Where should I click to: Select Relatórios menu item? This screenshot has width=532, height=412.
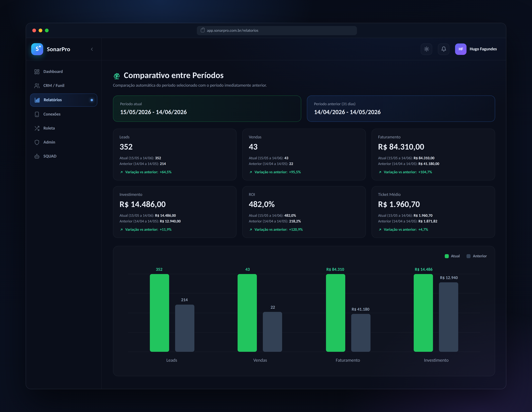[x=64, y=100]
